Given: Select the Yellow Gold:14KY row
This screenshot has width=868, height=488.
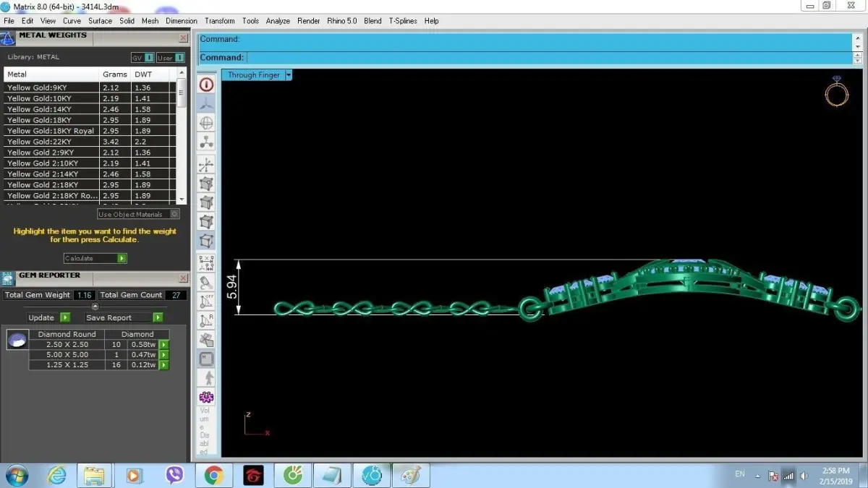Looking at the screenshot, I should coord(90,109).
